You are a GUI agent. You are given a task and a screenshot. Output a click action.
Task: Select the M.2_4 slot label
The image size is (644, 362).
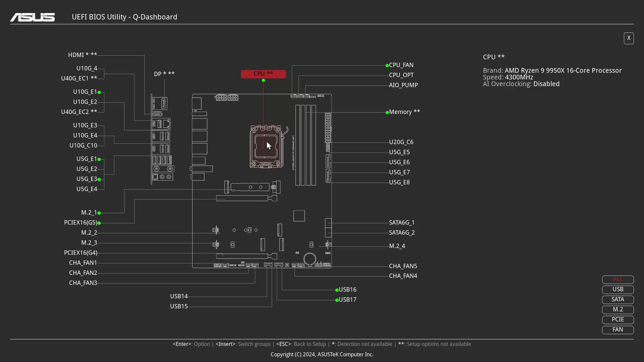397,246
